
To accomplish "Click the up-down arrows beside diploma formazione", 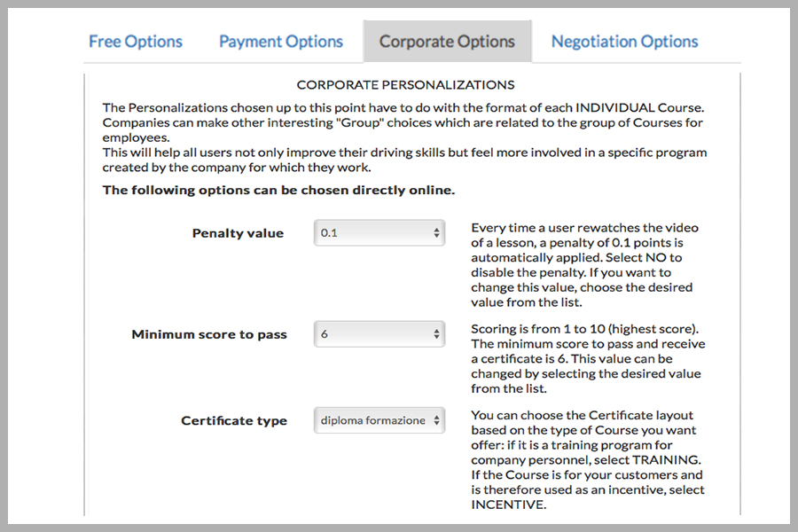I will 436,420.
